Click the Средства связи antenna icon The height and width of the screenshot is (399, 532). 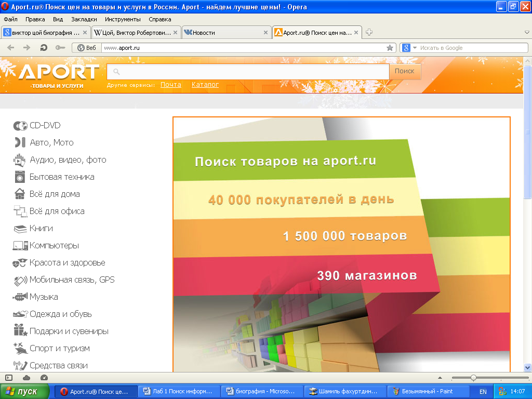click(20, 365)
